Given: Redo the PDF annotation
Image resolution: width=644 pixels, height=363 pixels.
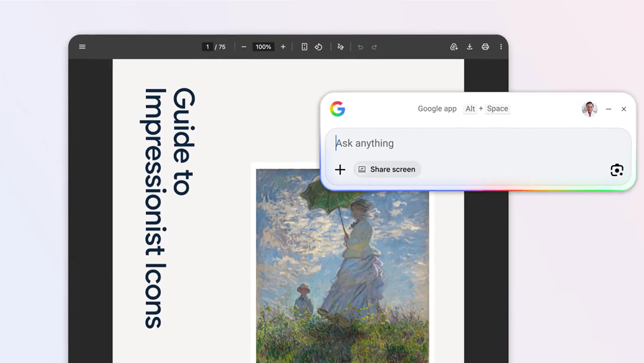Looking at the screenshot, I should coord(374,47).
